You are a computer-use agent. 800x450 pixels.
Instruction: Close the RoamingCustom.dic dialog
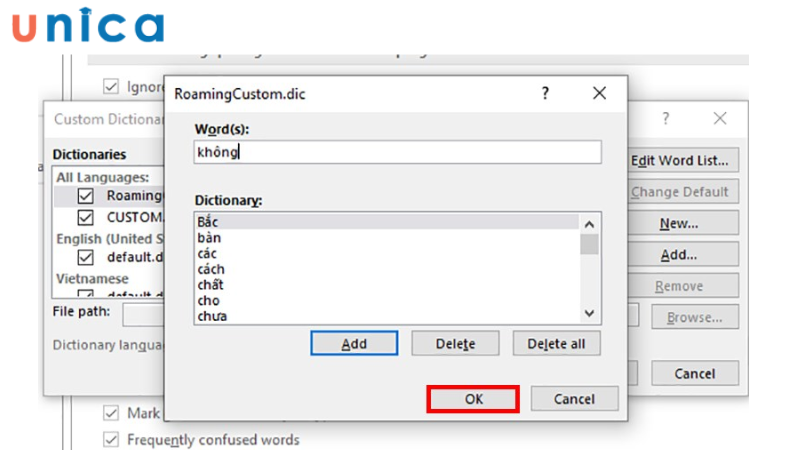click(x=599, y=93)
